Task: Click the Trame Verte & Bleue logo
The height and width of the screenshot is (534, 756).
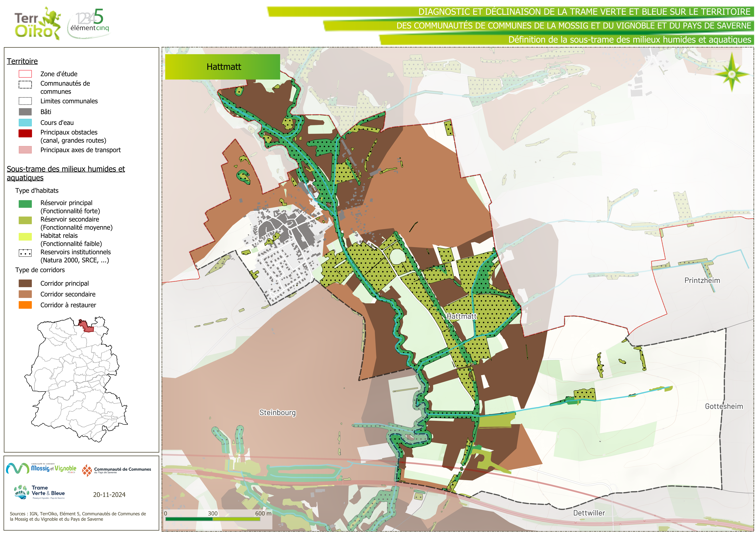Action: (39, 492)
